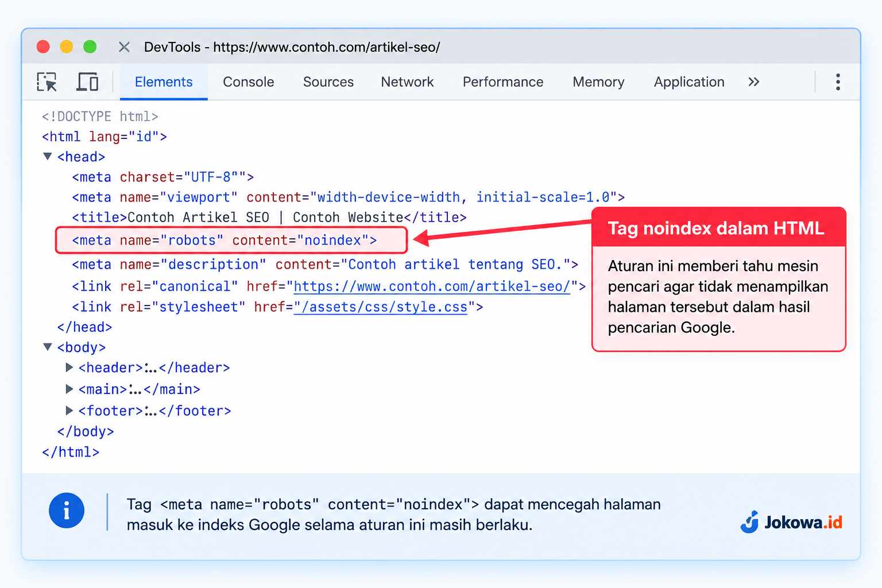Activate the inspect element picker icon
This screenshot has height=588, width=882.
(47, 82)
